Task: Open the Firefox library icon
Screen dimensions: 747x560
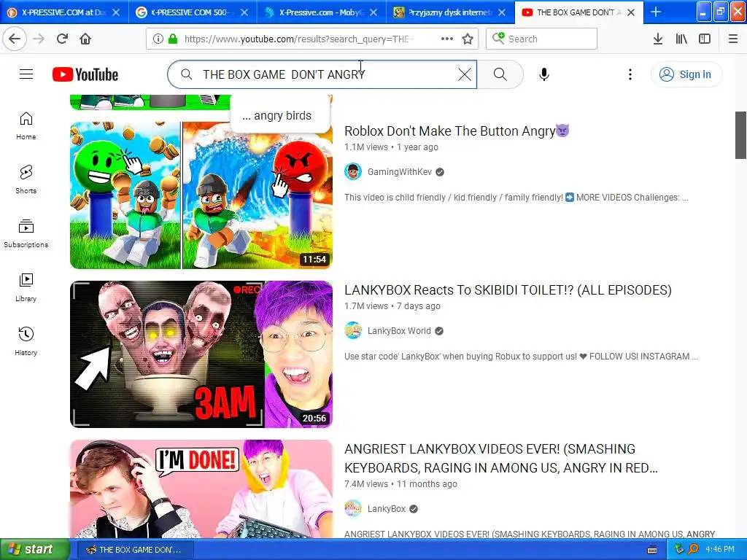Action: coord(681,39)
